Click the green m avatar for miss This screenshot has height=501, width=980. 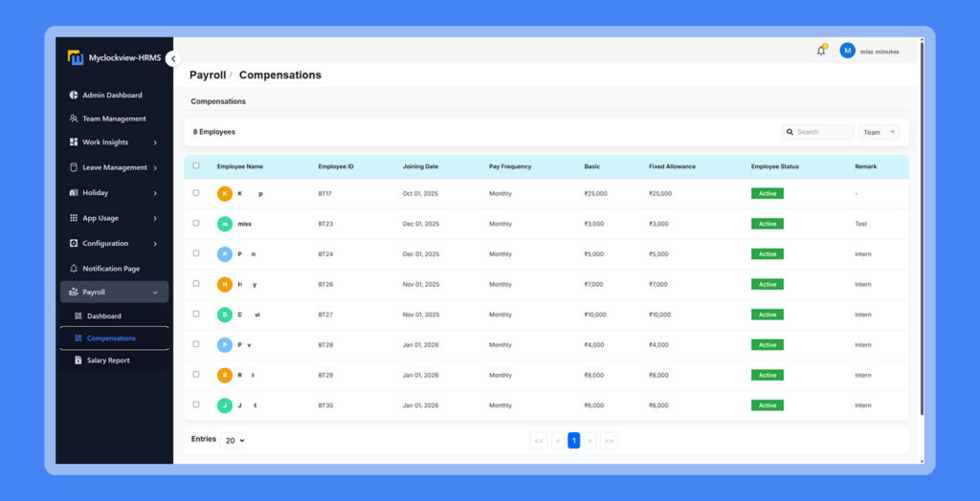[224, 224]
